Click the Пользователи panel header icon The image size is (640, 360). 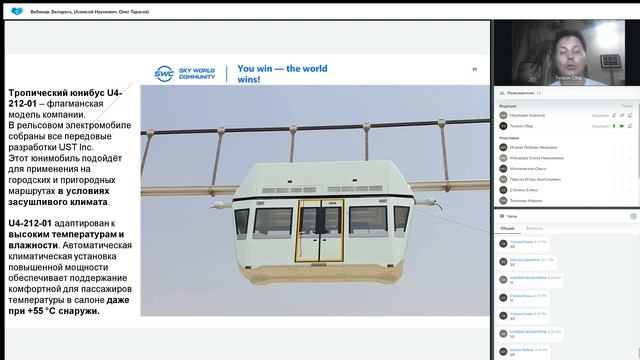(502, 93)
